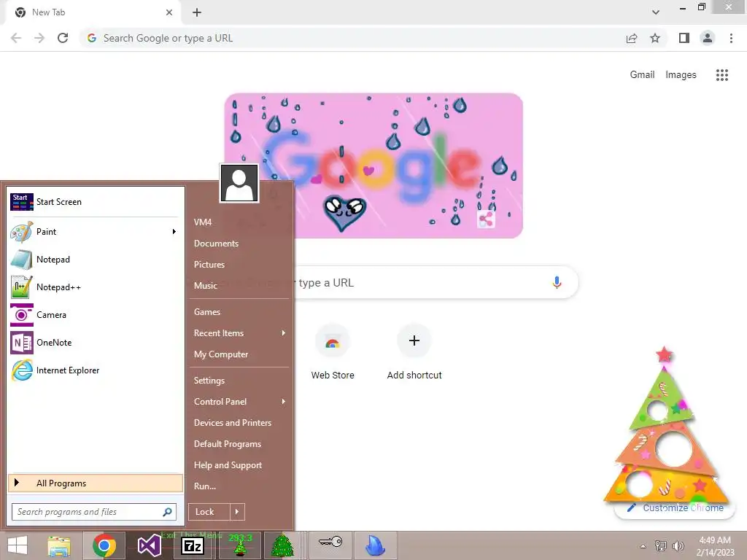Open the Chrome three-dot menu
Image resolution: width=747 pixels, height=560 pixels.
(x=731, y=38)
